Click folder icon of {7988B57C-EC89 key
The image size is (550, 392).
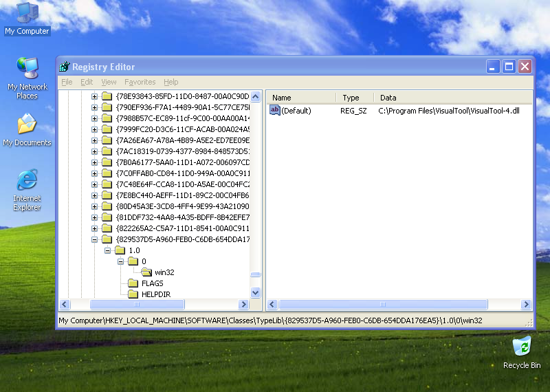click(x=107, y=118)
